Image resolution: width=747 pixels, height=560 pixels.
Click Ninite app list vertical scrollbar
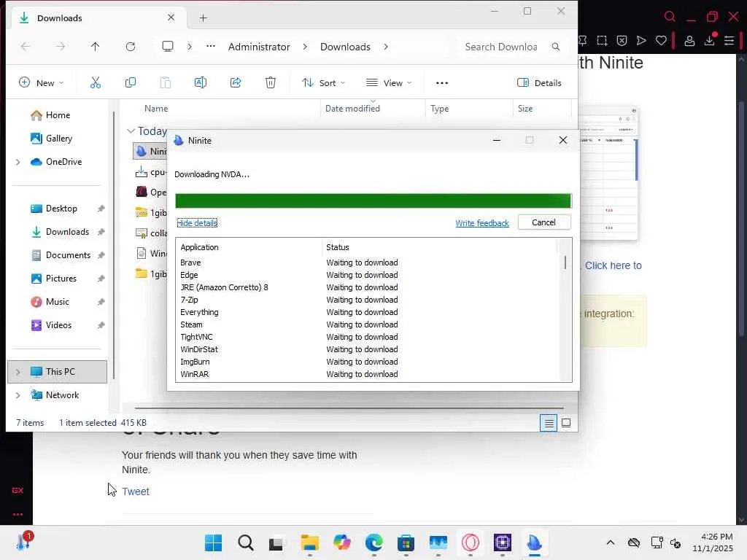click(565, 262)
